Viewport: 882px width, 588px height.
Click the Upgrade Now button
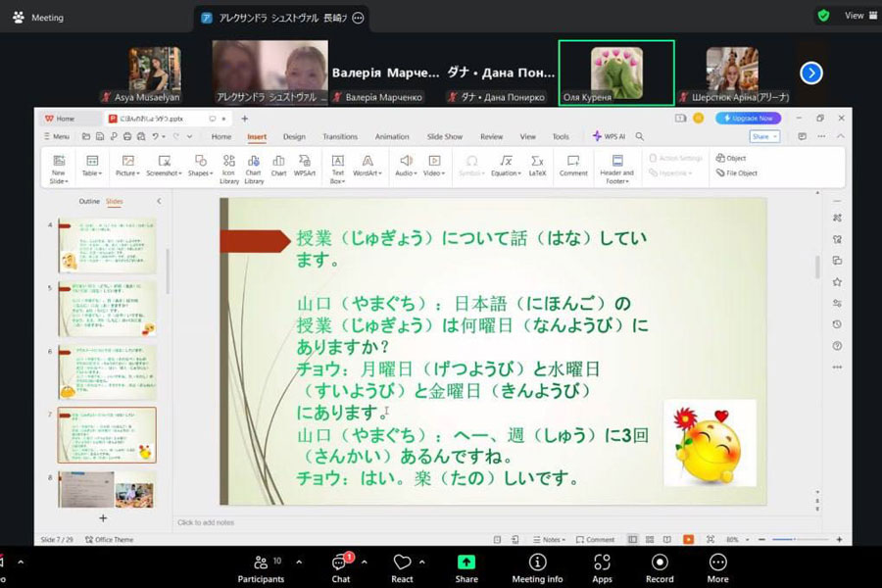749,119
